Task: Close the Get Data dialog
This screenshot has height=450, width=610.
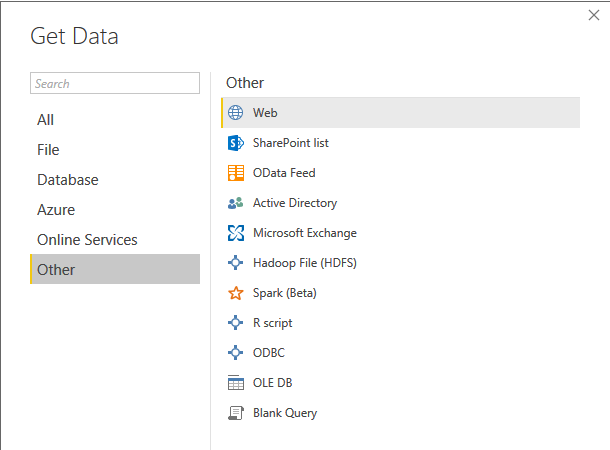Action: point(594,15)
